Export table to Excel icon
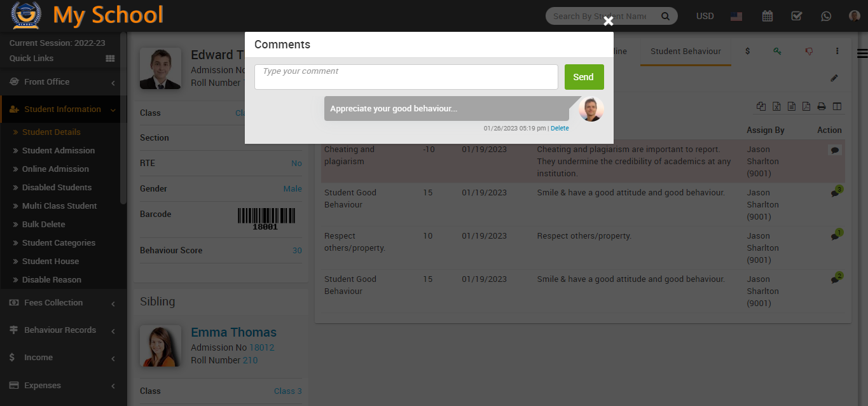 [x=776, y=107]
